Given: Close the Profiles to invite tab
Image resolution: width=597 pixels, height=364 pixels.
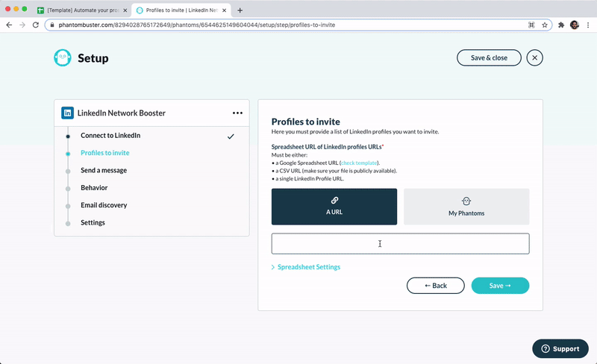Looking at the screenshot, I should (x=225, y=10).
